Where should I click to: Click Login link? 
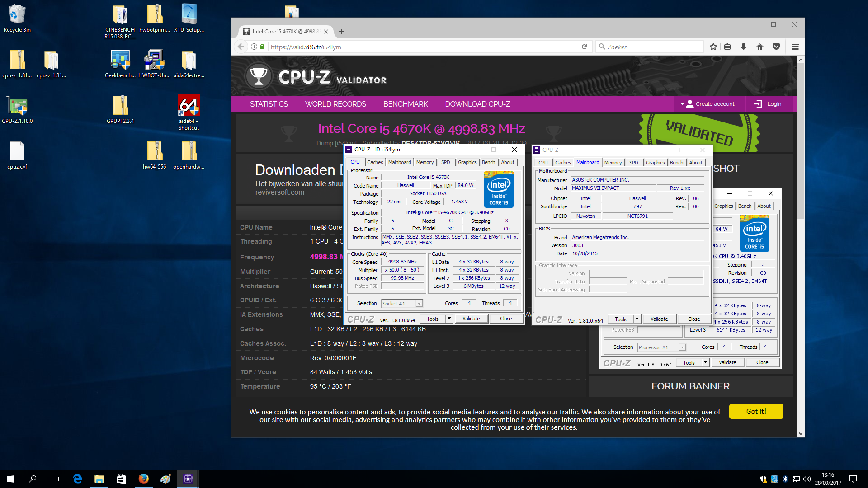point(768,104)
